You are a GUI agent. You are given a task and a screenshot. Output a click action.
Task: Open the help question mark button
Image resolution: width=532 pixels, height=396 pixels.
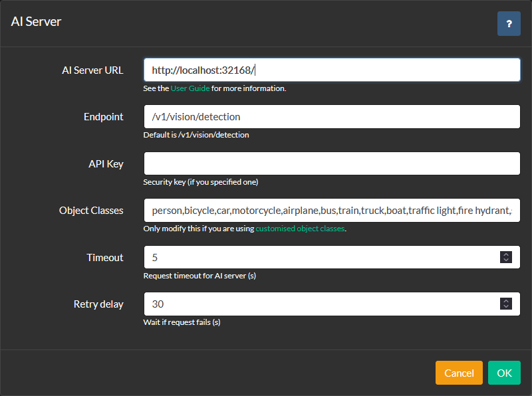(509, 24)
